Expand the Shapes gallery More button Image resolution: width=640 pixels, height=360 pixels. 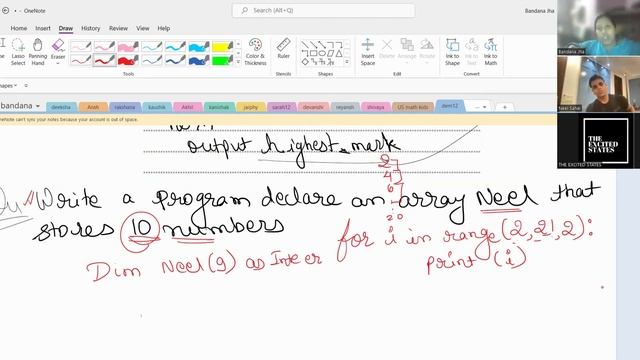coord(347,62)
